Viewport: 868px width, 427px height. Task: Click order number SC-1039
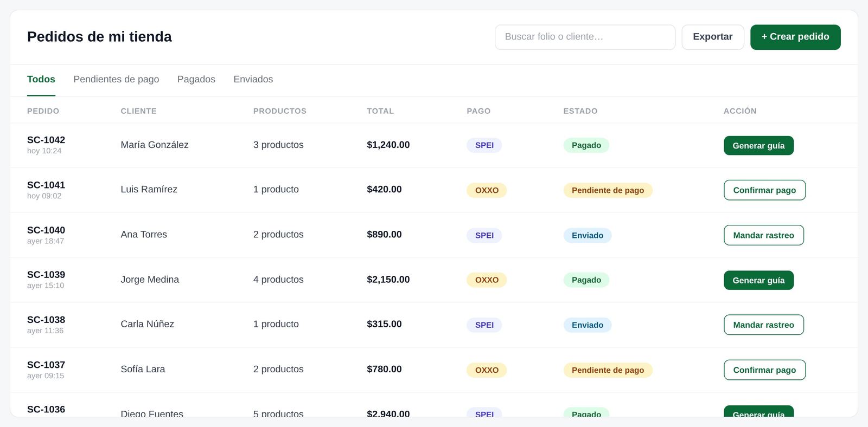pyautogui.click(x=46, y=275)
